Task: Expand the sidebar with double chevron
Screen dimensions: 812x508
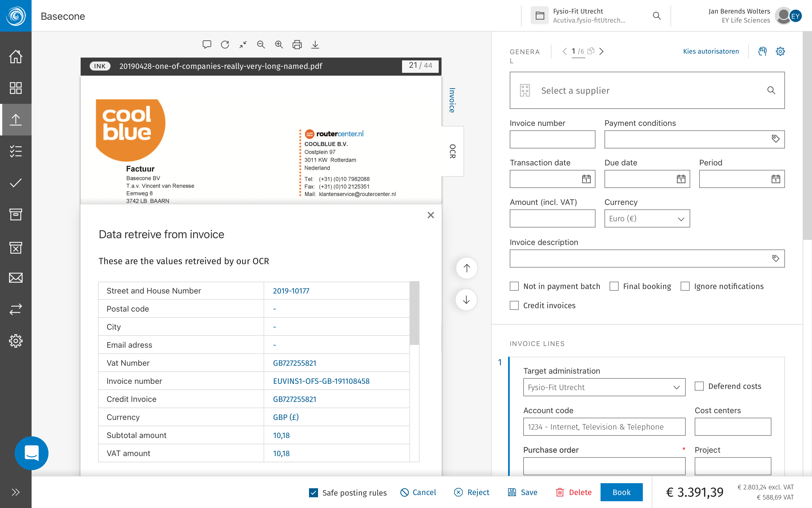Action: click(x=16, y=492)
